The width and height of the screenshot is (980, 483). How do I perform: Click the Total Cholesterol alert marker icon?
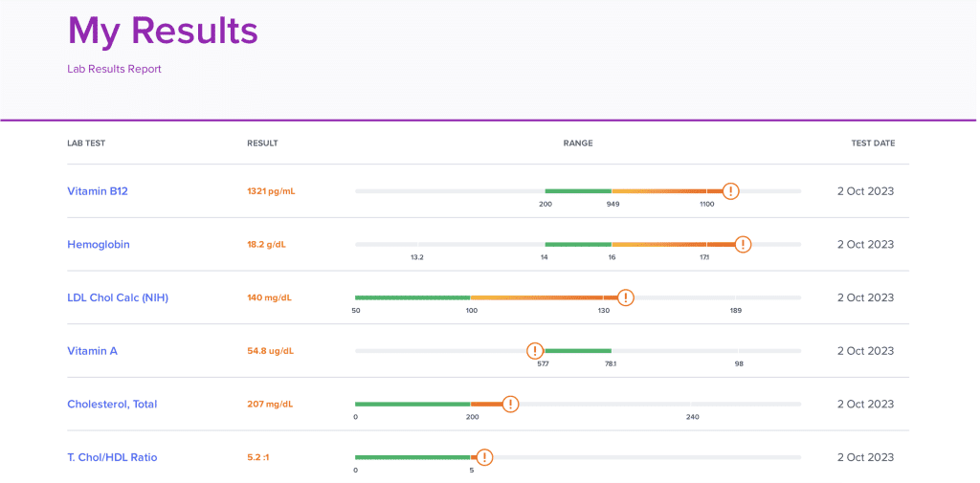pyautogui.click(x=510, y=404)
